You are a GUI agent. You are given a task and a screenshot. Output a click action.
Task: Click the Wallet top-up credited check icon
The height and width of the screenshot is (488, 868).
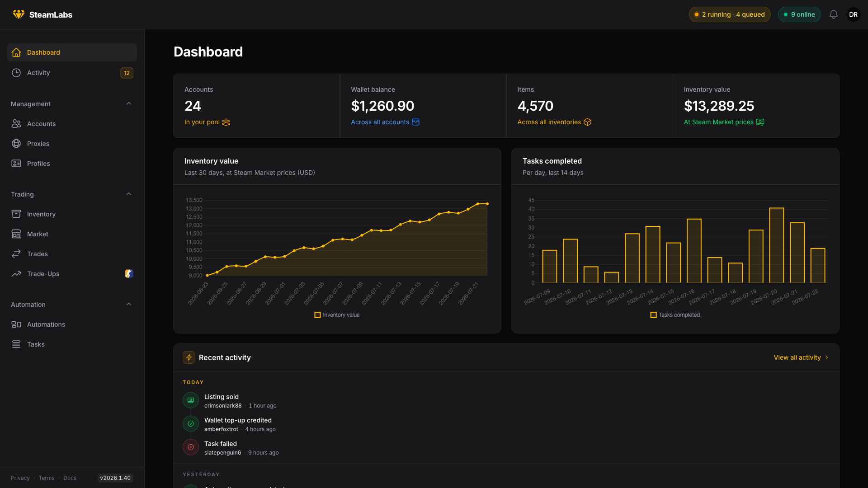click(x=191, y=424)
